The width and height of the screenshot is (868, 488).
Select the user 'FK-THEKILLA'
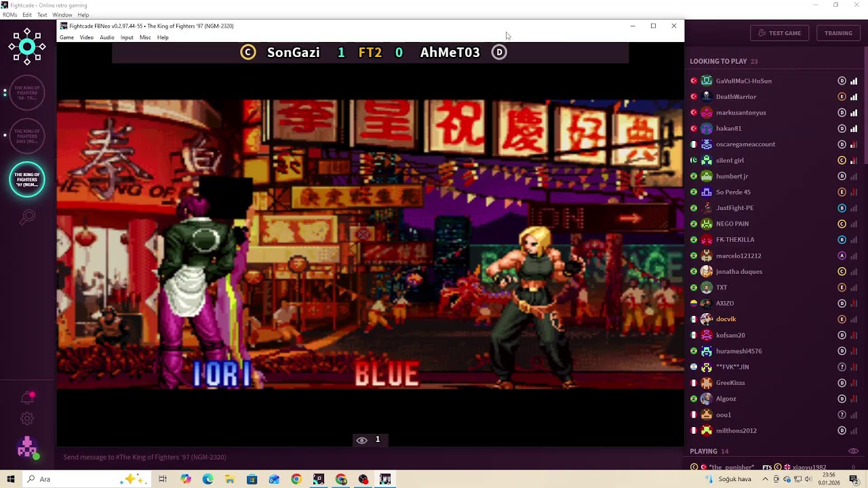click(x=735, y=240)
